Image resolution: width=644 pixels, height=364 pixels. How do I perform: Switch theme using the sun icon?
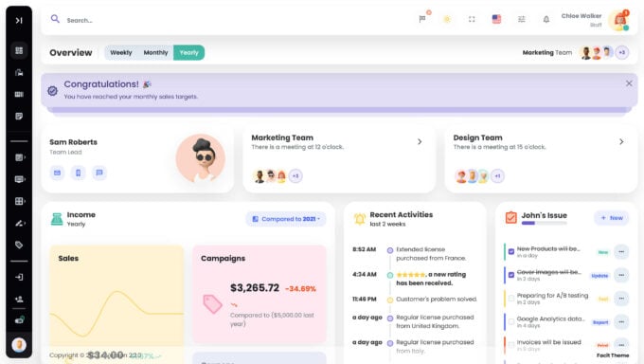point(447,19)
